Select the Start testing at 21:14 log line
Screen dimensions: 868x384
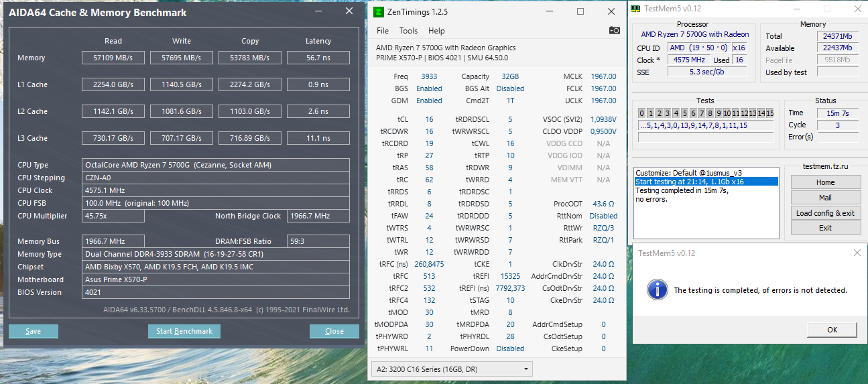point(706,182)
